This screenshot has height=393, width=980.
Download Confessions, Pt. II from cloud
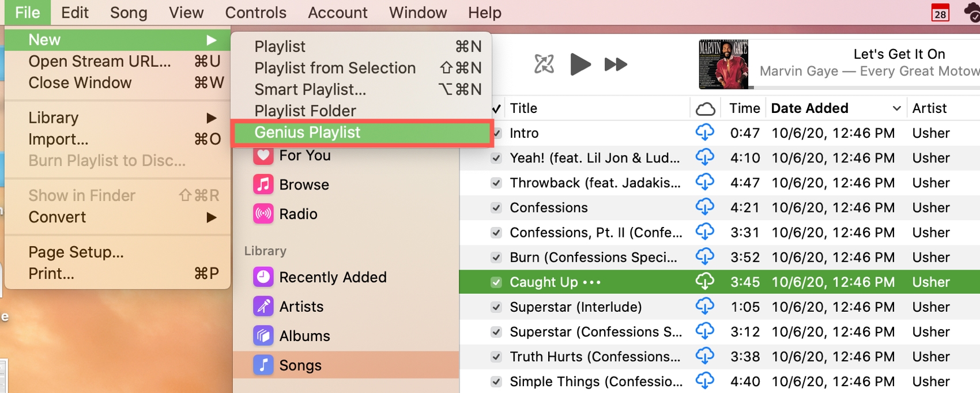704,232
